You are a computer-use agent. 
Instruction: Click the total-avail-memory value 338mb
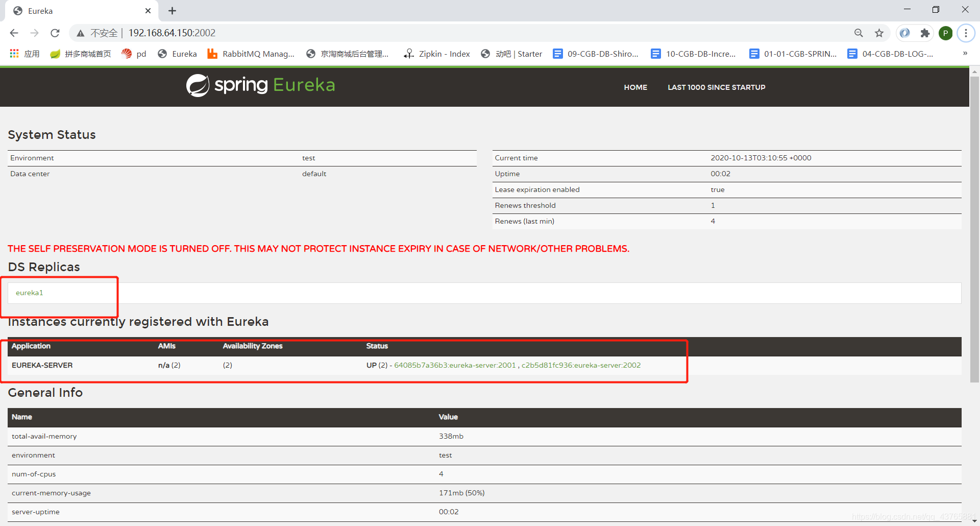pos(451,436)
